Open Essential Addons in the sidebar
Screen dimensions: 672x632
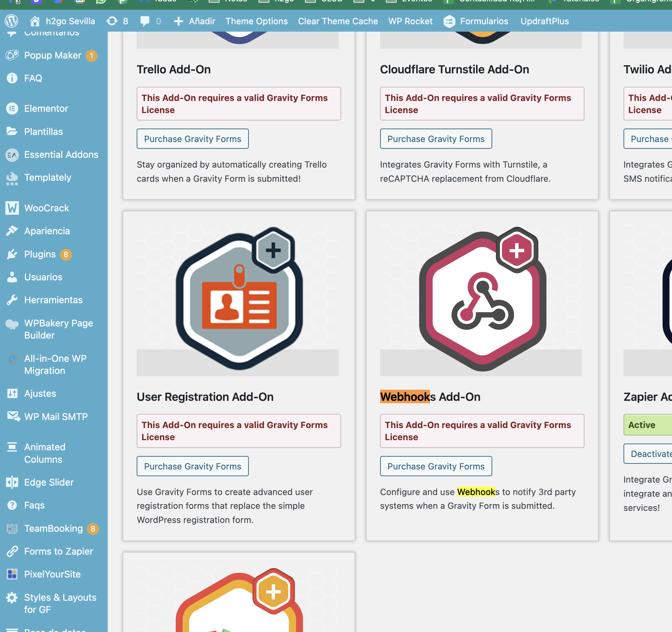pyautogui.click(x=61, y=155)
